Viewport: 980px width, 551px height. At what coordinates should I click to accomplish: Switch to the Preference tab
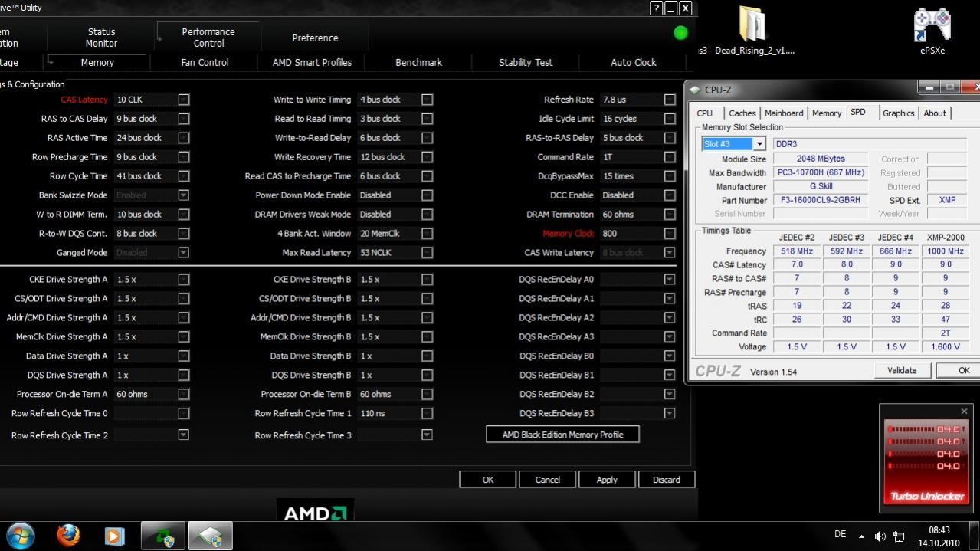315,38
